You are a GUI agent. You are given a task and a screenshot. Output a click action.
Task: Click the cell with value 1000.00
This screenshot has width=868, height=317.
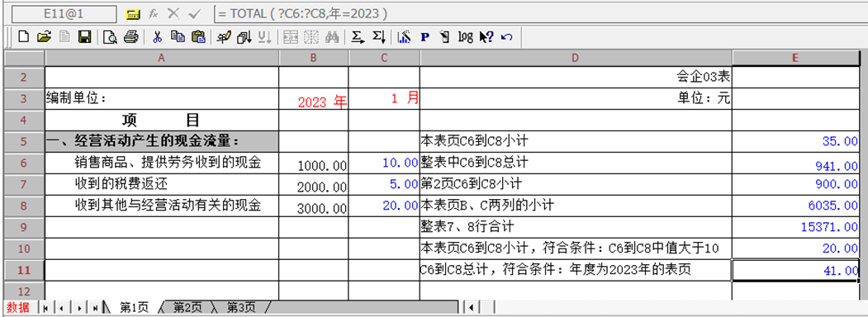click(x=314, y=163)
